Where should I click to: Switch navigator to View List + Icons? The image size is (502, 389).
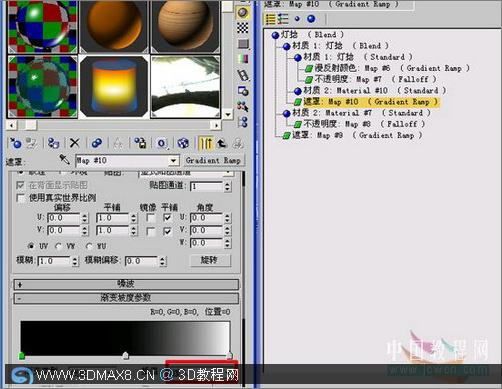coord(283,19)
